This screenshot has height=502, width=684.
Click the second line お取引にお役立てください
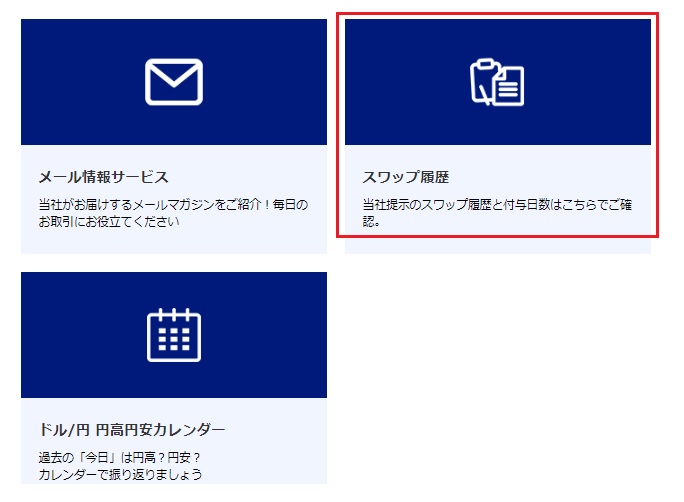tap(109, 222)
